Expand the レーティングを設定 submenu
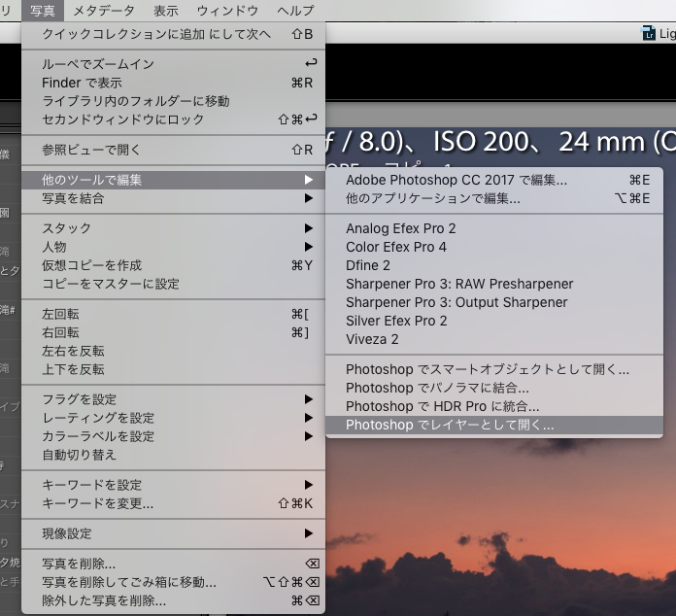 click(173, 418)
